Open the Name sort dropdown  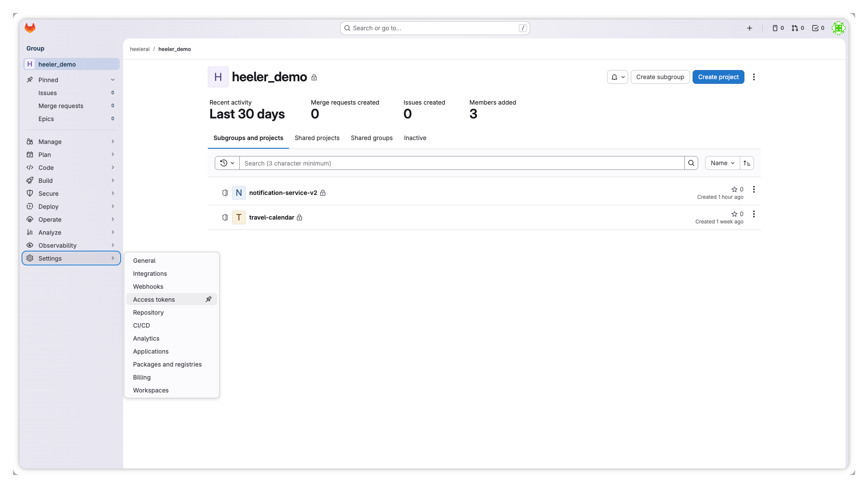coord(722,163)
